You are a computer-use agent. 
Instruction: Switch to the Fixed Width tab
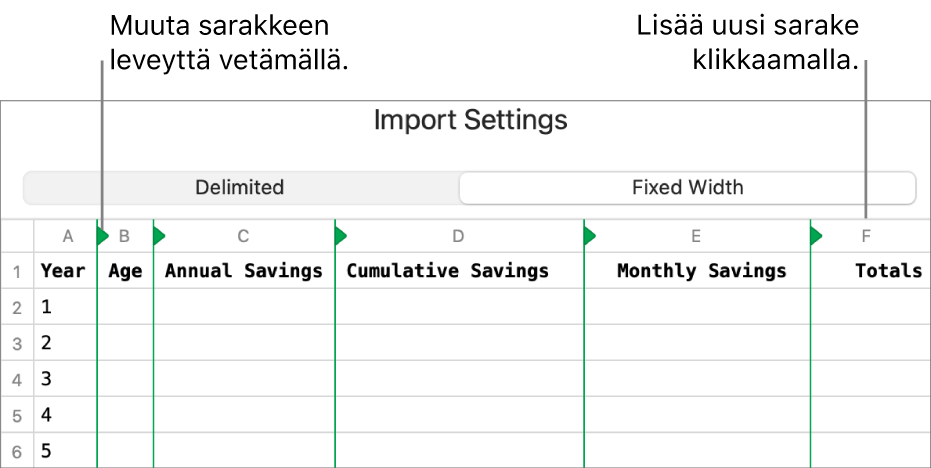pyautogui.click(x=687, y=188)
